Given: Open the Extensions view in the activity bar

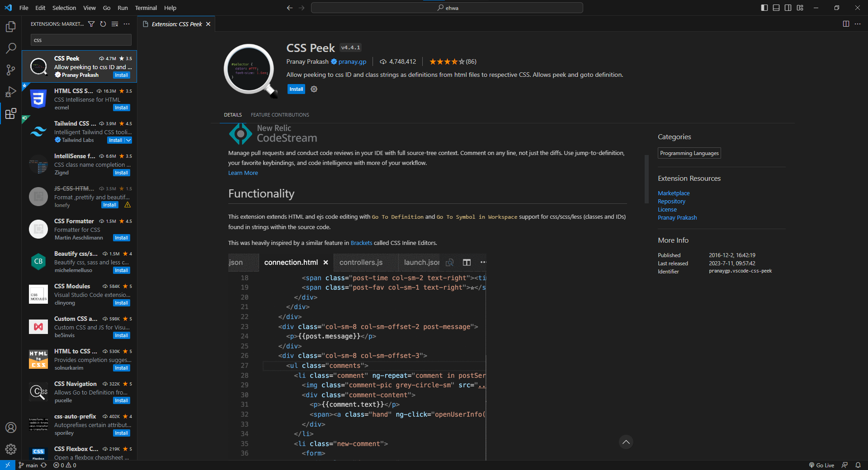Looking at the screenshot, I should tap(10, 114).
